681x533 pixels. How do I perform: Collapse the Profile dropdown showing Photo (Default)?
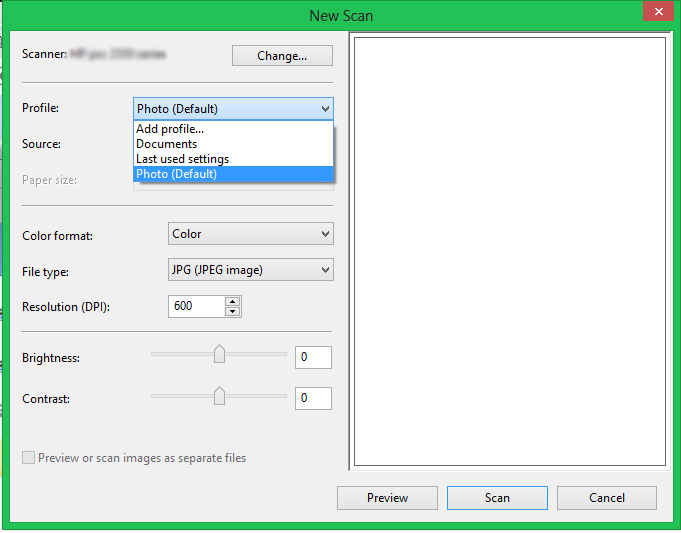(x=233, y=109)
